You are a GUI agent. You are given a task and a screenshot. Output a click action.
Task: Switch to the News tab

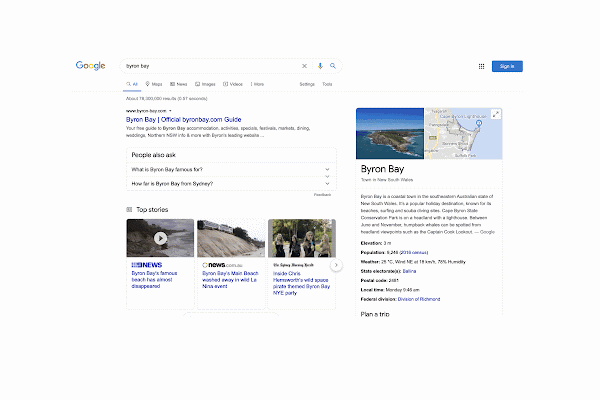point(179,84)
